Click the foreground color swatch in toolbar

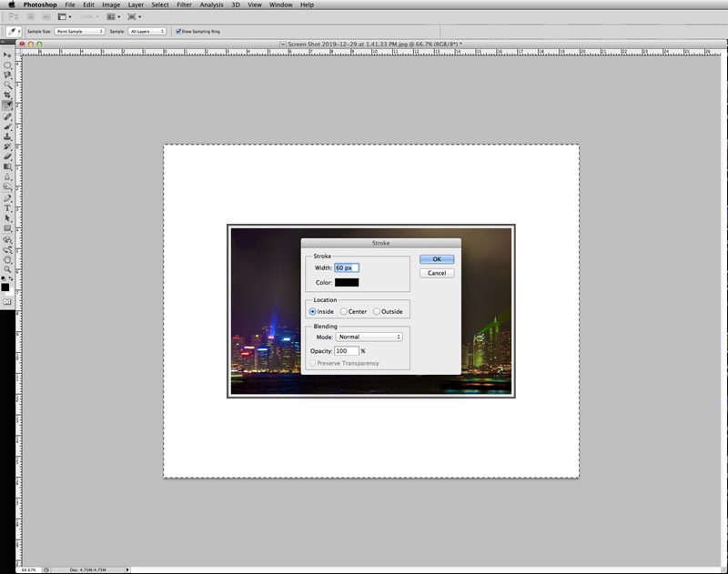pyautogui.click(x=5, y=287)
